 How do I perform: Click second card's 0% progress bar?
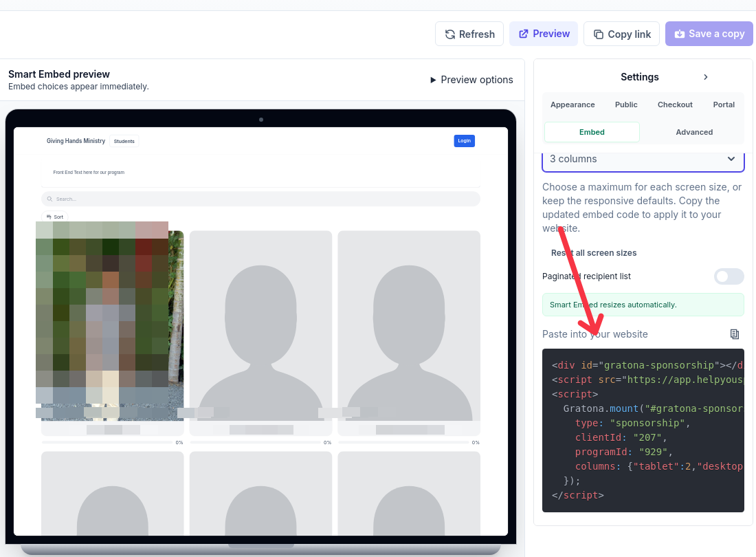click(256, 442)
